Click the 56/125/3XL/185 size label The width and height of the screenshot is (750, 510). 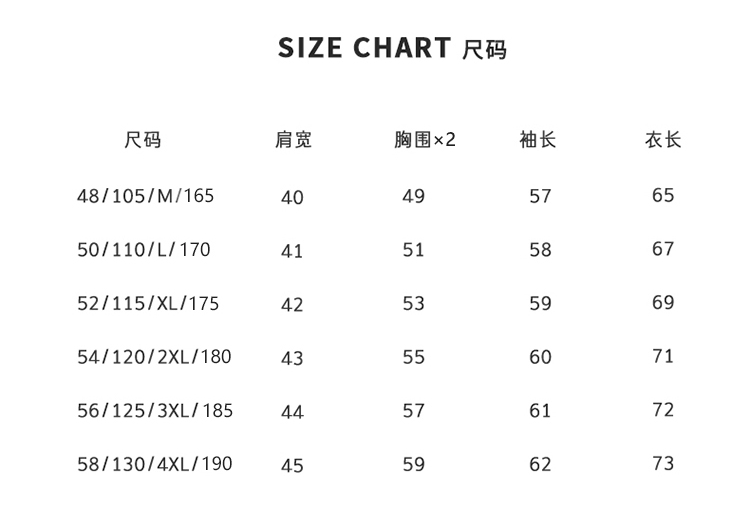click(x=155, y=411)
